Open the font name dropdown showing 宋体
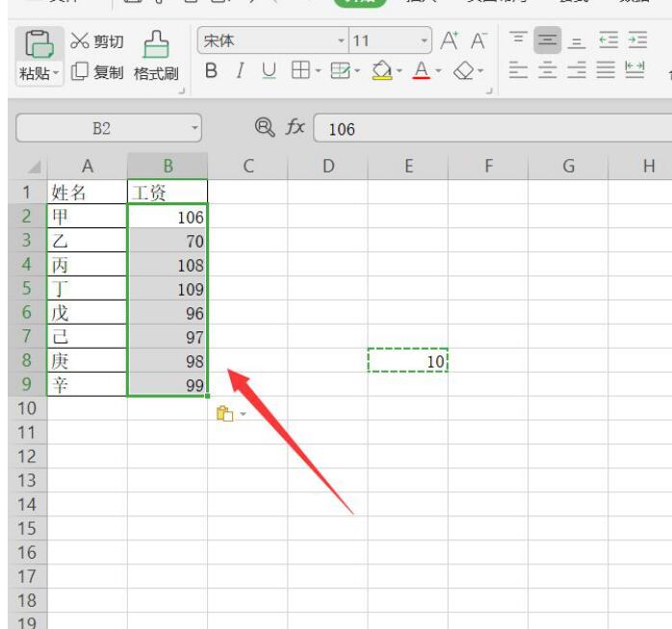Viewport: 672px width, 629px height. coord(341,40)
